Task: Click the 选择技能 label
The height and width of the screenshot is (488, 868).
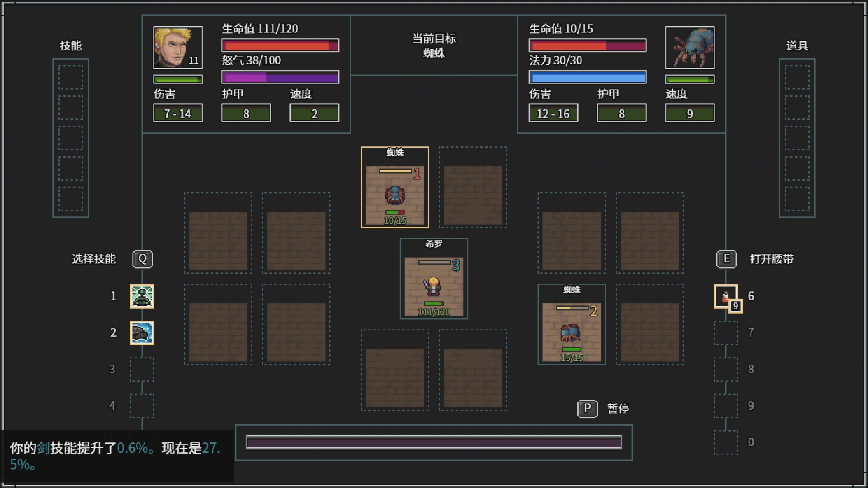Action: point(94,259)
